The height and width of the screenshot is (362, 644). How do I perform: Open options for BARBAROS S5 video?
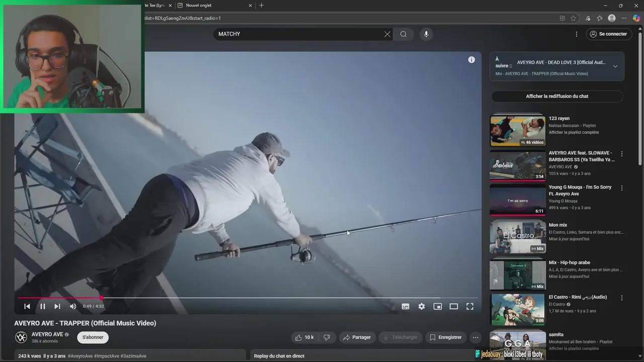click(x=622, y=154)
